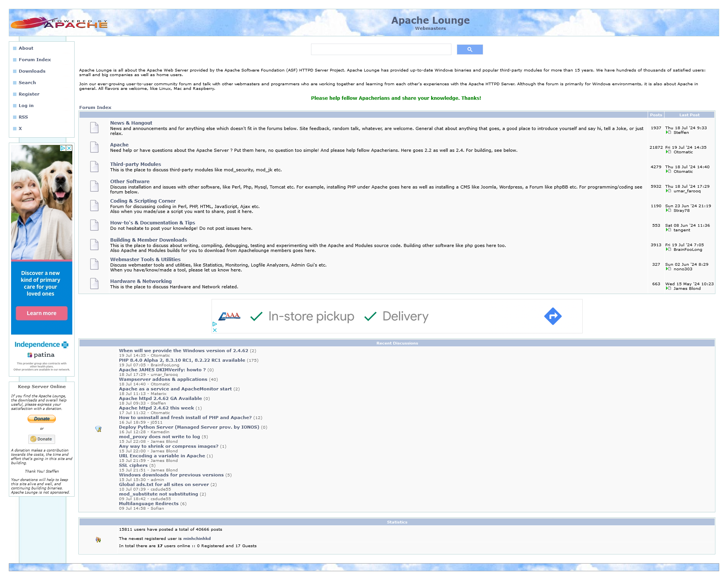Click the Apache Lounge header title
728x585 pixels.
click(430, 20)
